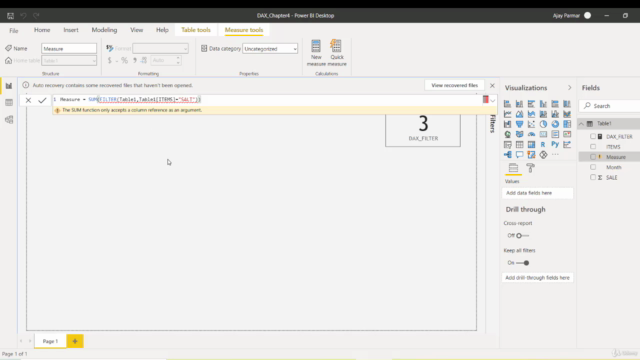Open Report view in left sidebar

pyautogui.click(x=9, y=86)
